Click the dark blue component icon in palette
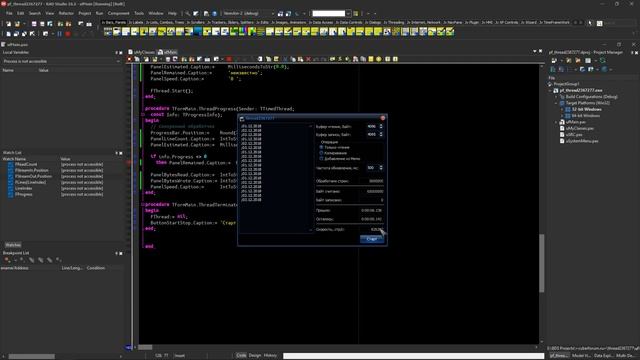This screenshot has height=360, width=640. pyautogui.click(x=198, y=31)
